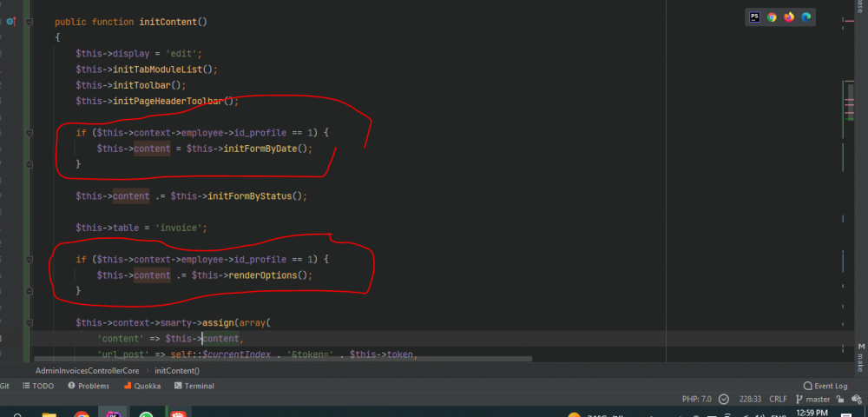Open the Event Log panel
Image resolution: width=868 pixels, height=417 pixels.
coord(825,386)
